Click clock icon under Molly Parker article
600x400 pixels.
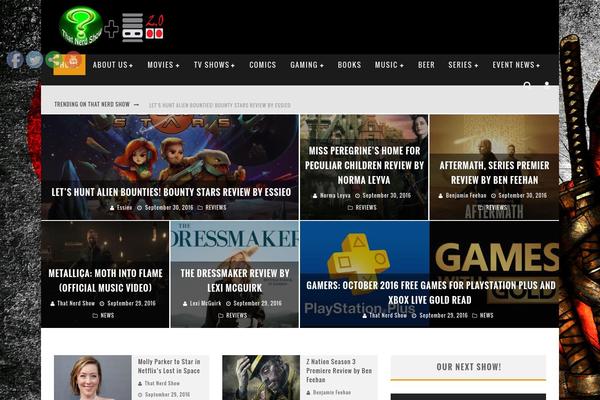pos(140,395)
